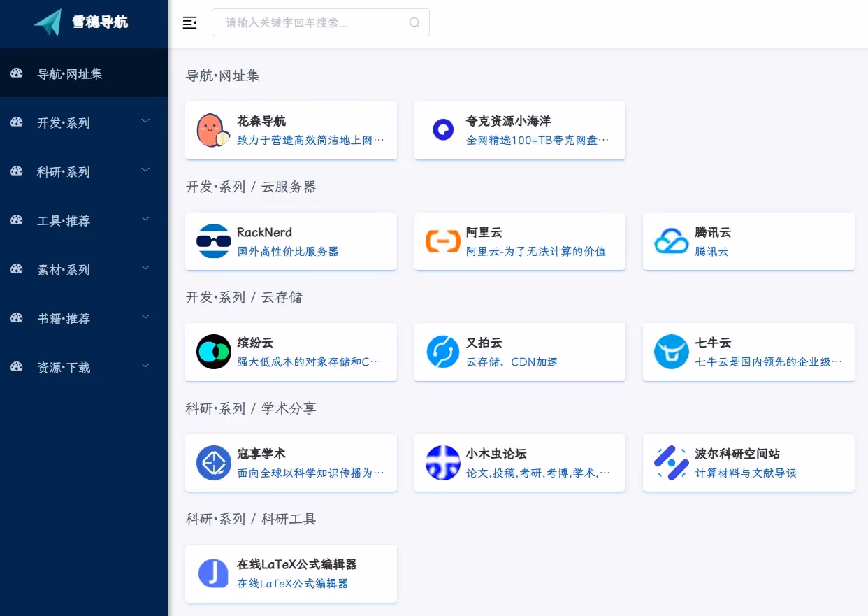Click the paper plane logo of 雪魂导航
The width and height of the screenshot is (868, 616).
48,22
